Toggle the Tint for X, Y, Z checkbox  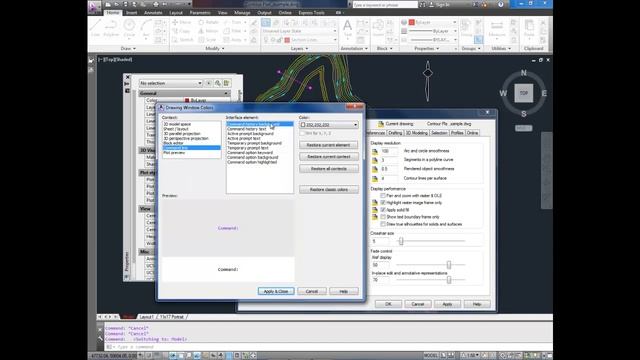[302, 133]
